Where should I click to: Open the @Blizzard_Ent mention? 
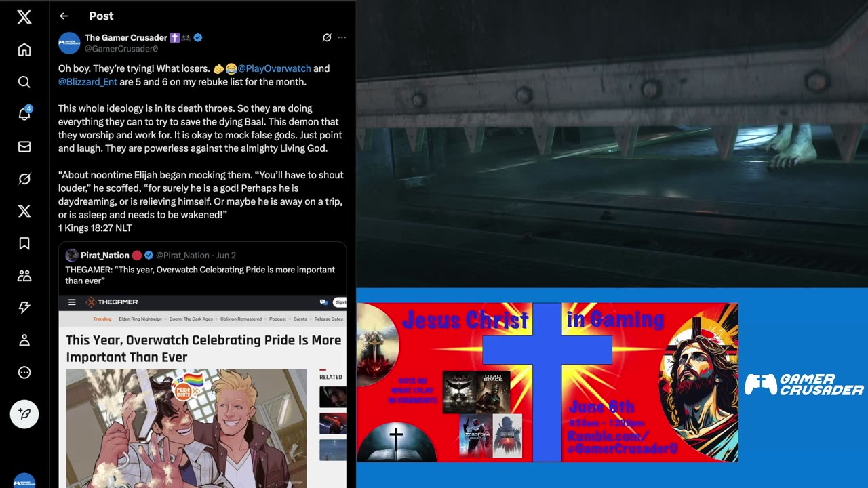click(x=87, y=82)
